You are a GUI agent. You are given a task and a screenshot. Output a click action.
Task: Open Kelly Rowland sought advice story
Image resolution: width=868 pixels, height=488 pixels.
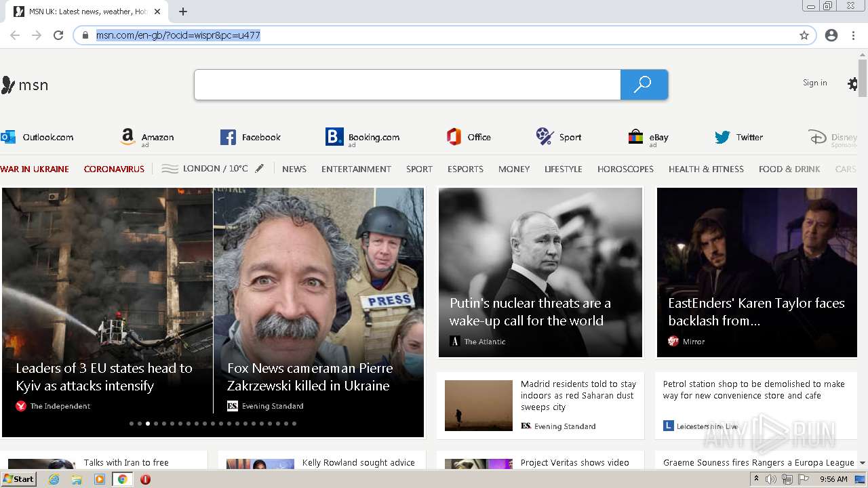pyautogui.click(x=359, y=462)
